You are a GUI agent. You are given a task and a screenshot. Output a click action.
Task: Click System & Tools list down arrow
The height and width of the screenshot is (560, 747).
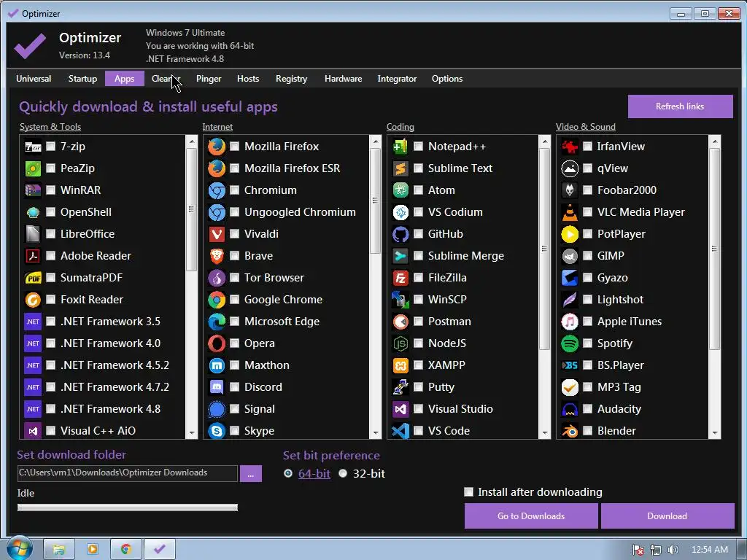click(x=192, y=433)
